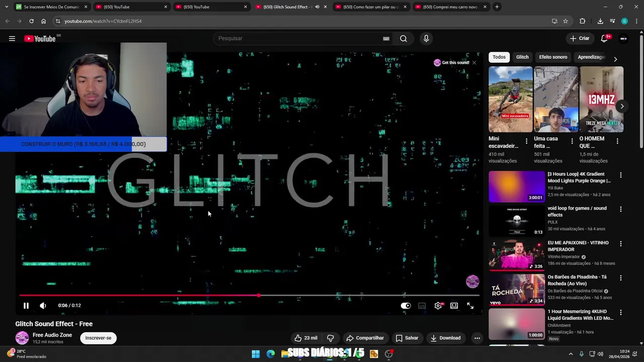The image size is (644, 362).
Task: Open EU ME APAIXONEI - VITINHO IMPERADOR video title
Action: pyautogui.click(x=578, y=246)
